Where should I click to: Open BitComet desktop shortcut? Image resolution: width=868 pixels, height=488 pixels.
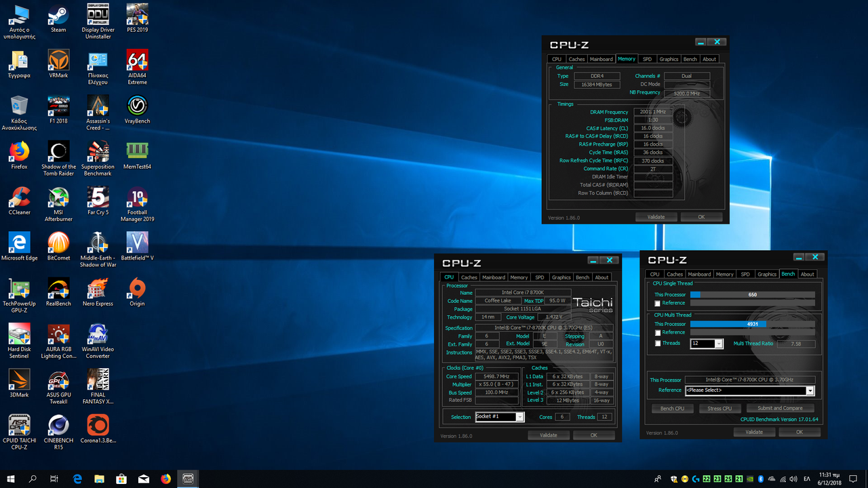point(58,245)
